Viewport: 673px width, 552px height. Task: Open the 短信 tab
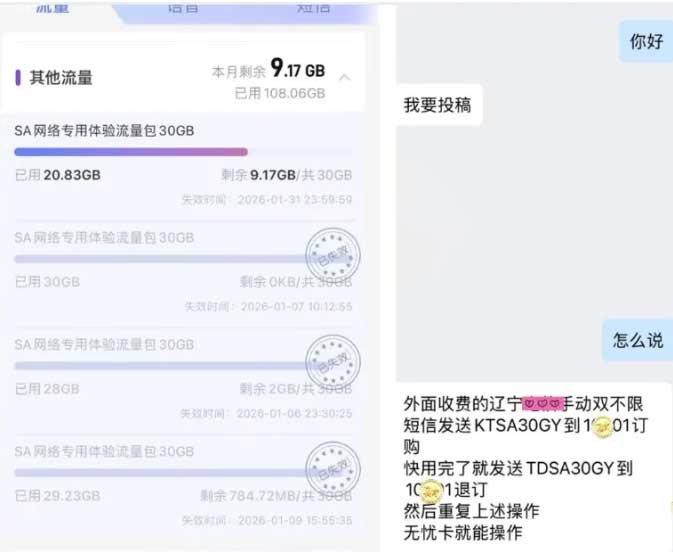point(313,7)
